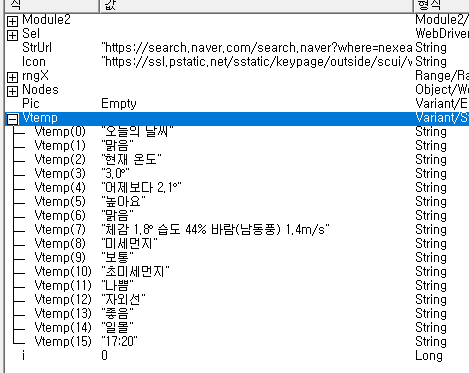Click the WebDriver type cell of Sel
The image size is (469, 373).
click(x=442, y=34)
